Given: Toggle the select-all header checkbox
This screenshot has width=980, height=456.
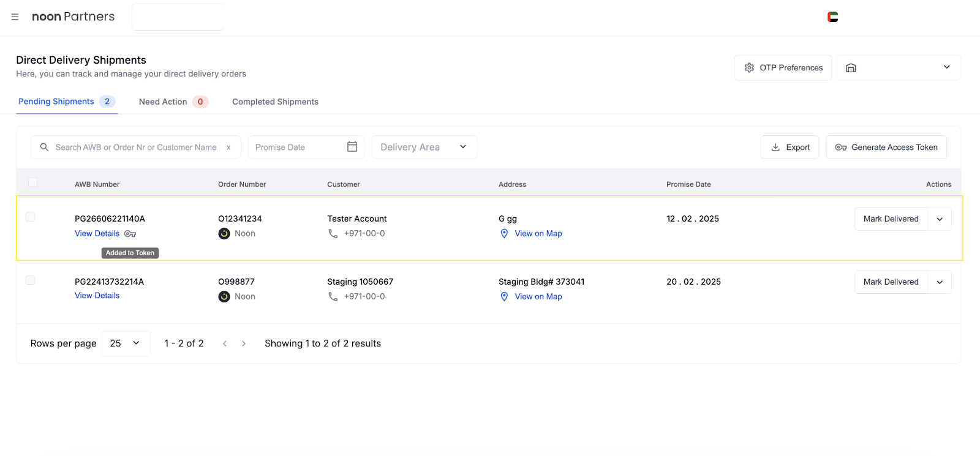Looking at the screenshot, I should 32,182.
